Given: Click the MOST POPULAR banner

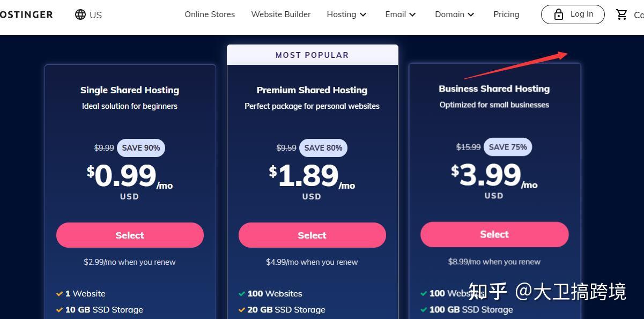Looking at the screenshot, I should tap(313, 55).
